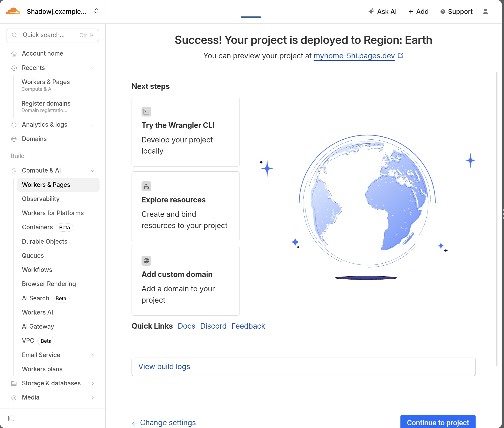Image resolution: width=504 pixels, height=428 pixels.
Task: Click the Ask AI sparkle icon
Action: pyautogui.click(x=371, y=11)
